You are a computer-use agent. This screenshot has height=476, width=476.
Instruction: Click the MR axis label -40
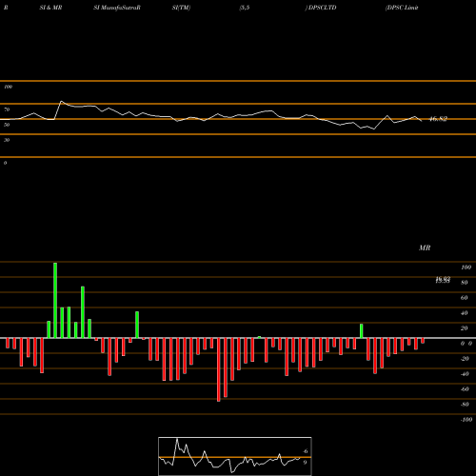tap(465, 374)
